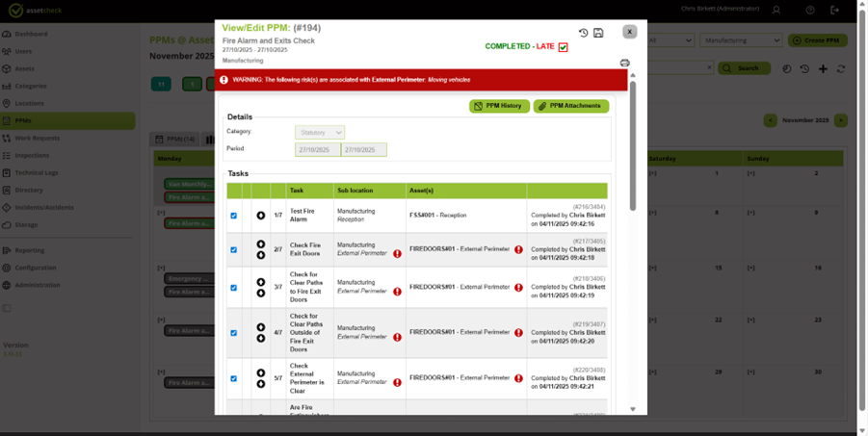Click the risk warning icon beside task 2/7 sub location

coord(397,254)
